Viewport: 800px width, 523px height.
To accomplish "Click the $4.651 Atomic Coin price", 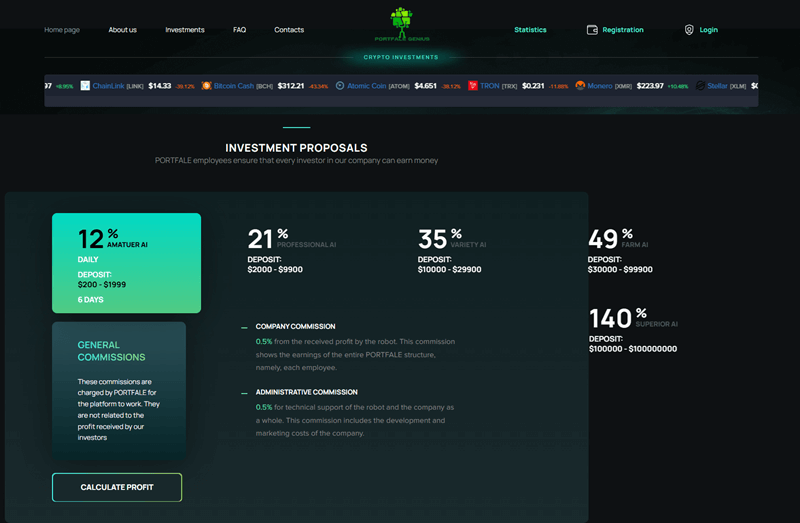I will (x=426, y=86).
